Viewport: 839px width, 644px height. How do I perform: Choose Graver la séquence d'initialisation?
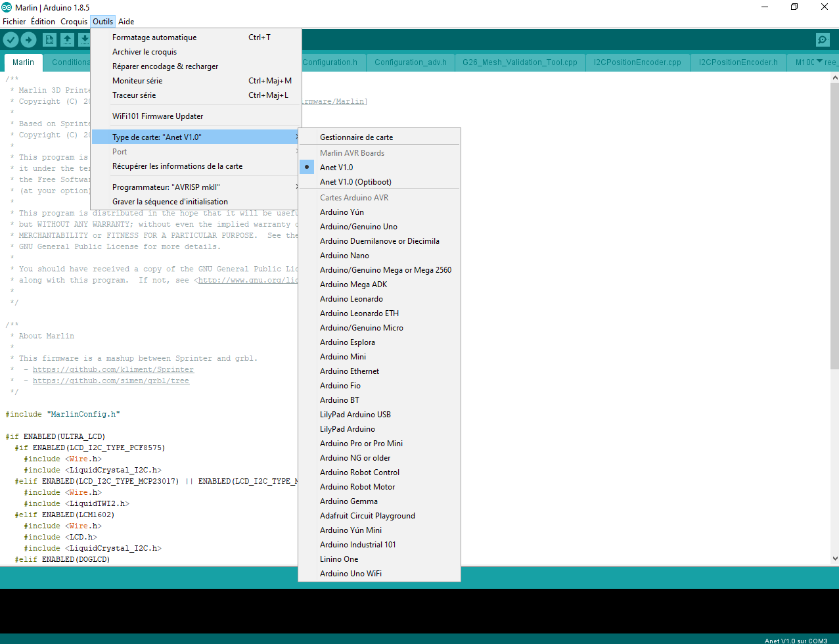pyautogui.click(x=196, y=202)
